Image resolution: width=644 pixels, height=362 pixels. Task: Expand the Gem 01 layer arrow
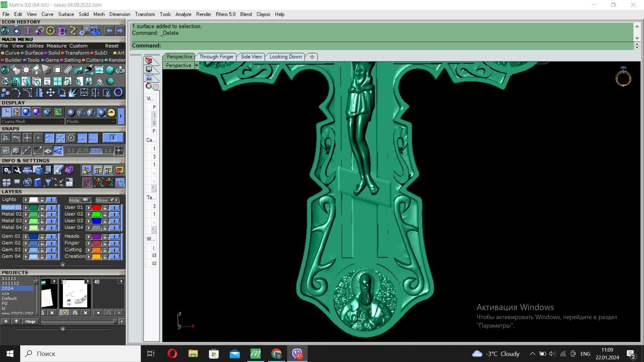[25, 237]
